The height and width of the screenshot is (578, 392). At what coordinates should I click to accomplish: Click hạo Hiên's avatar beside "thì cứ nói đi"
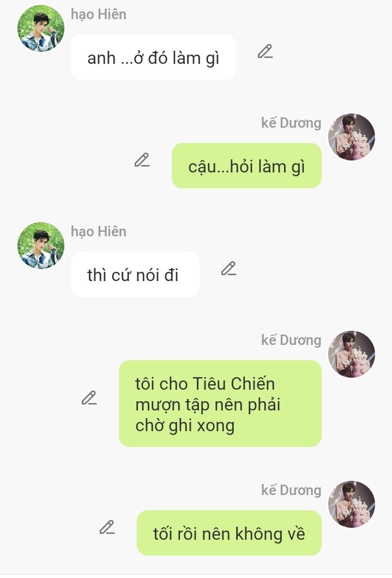point(41,246)
